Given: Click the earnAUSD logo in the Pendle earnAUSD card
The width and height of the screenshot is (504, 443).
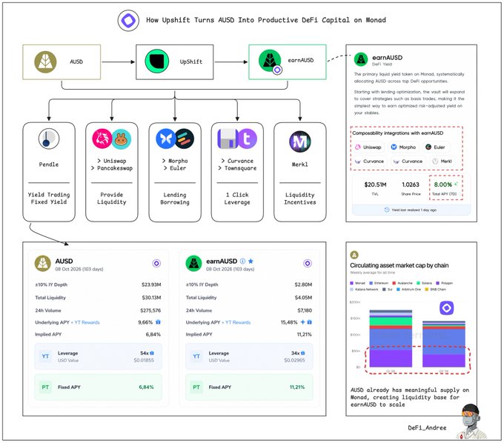Looking at the screenshot, I should click(194, 264).
